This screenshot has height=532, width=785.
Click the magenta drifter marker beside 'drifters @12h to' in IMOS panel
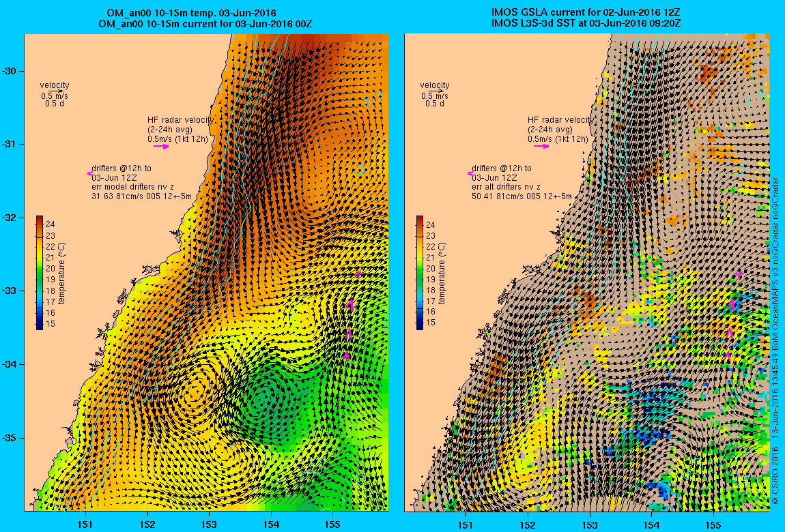pyautogui.click(x=470, y=173)
